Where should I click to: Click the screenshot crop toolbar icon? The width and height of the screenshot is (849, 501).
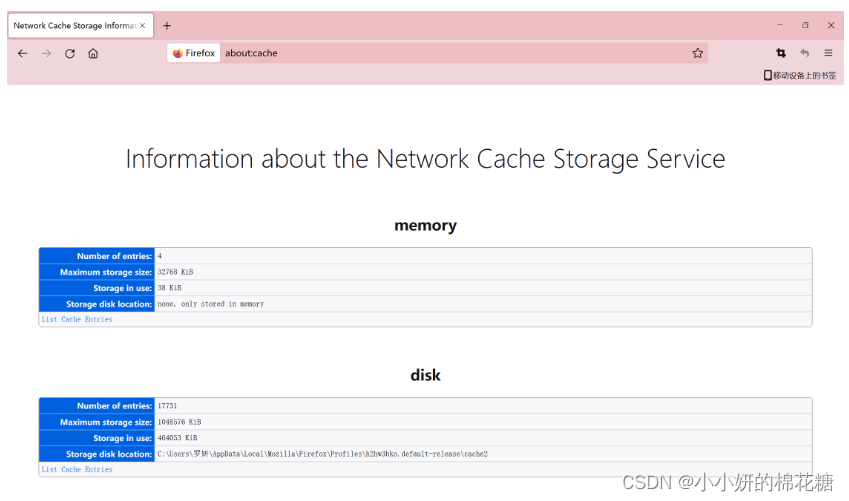pos(781,53)
